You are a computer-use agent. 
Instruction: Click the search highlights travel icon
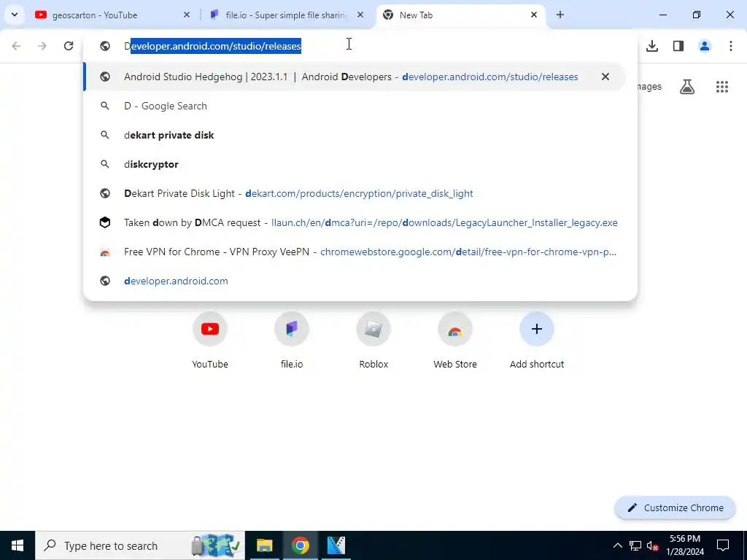tap(216, 545)
